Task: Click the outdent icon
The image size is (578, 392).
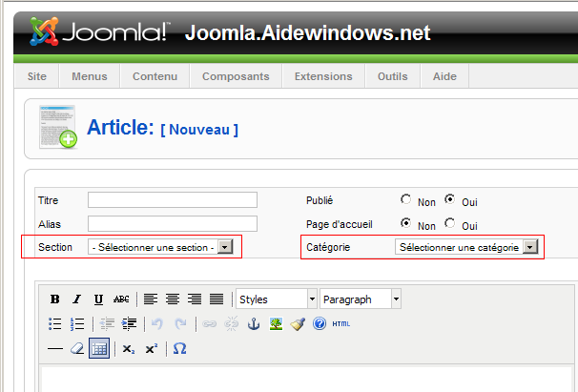Action: click(107, 323)
